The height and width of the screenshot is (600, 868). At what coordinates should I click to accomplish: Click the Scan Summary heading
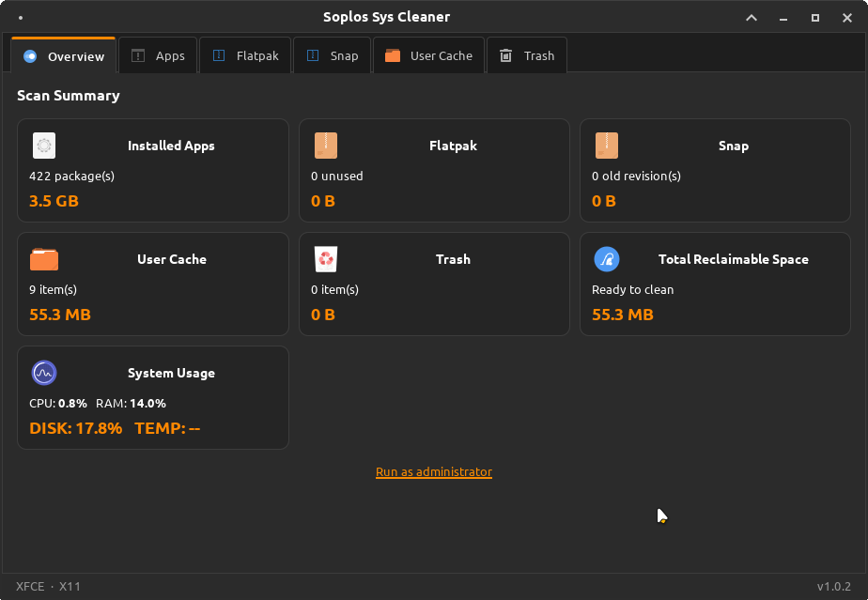click(68, 95)
